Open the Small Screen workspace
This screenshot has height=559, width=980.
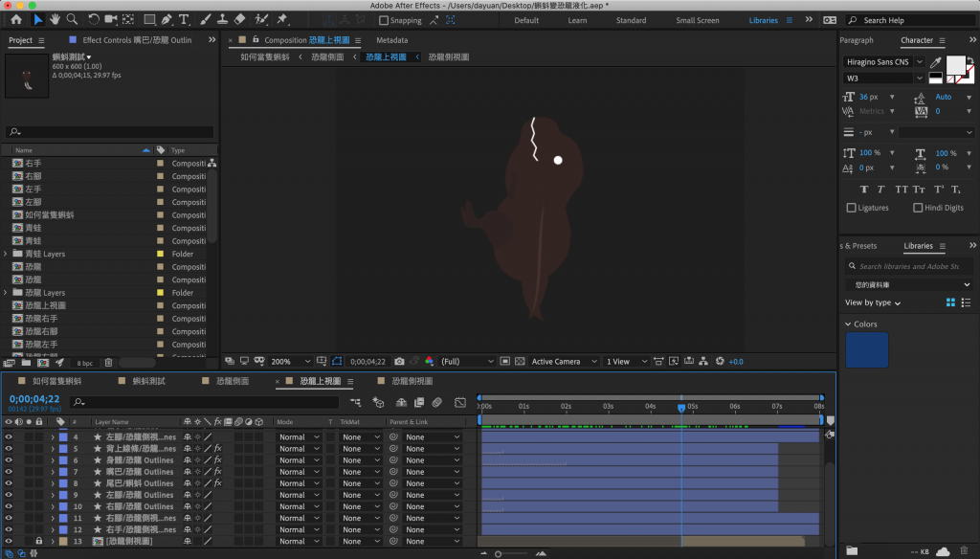tap(698, 20)
